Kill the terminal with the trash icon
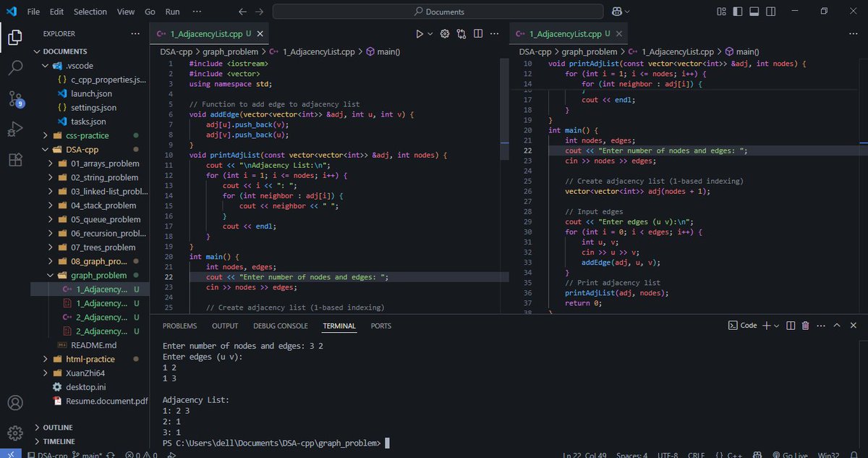 (x=806, y=326)
